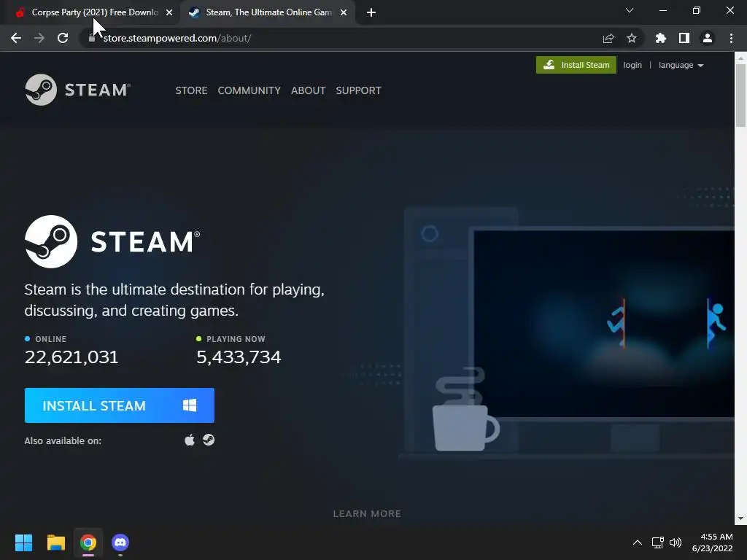The height and width of the screenshot is (560, 747).
Task: Open the Windows Start menu
Action: [x=23, y=542]
